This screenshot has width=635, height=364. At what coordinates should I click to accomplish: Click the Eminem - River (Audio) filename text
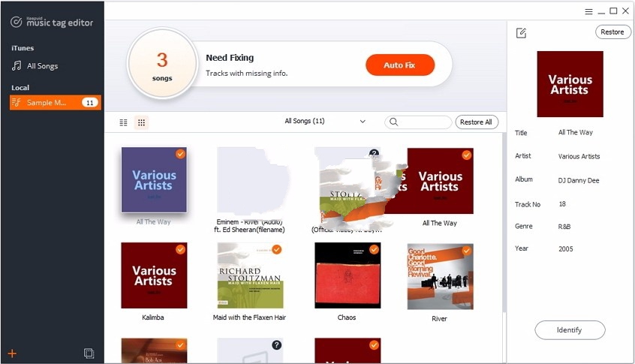pos(249,225)
